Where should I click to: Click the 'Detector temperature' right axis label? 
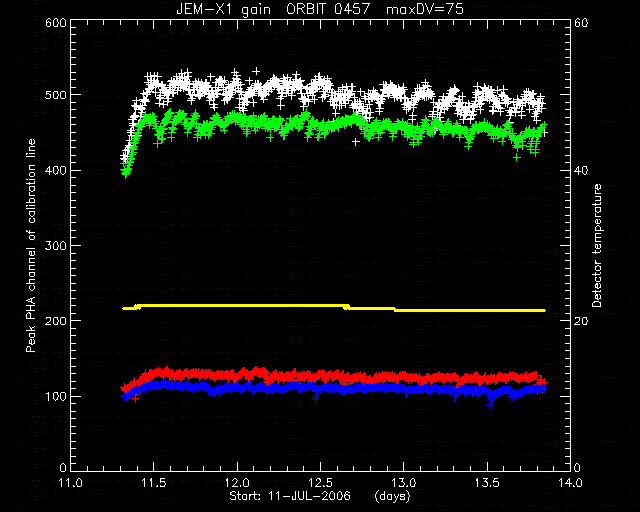597,245
